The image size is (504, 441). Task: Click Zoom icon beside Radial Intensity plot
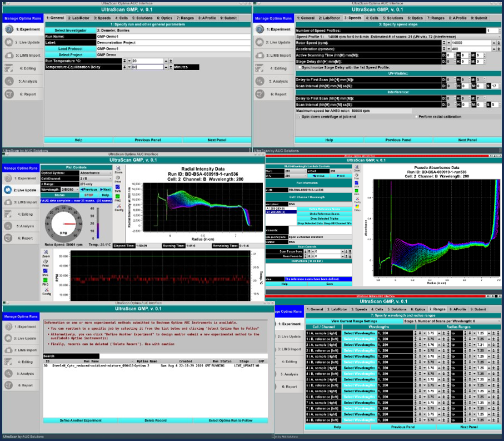click(118, 168)
